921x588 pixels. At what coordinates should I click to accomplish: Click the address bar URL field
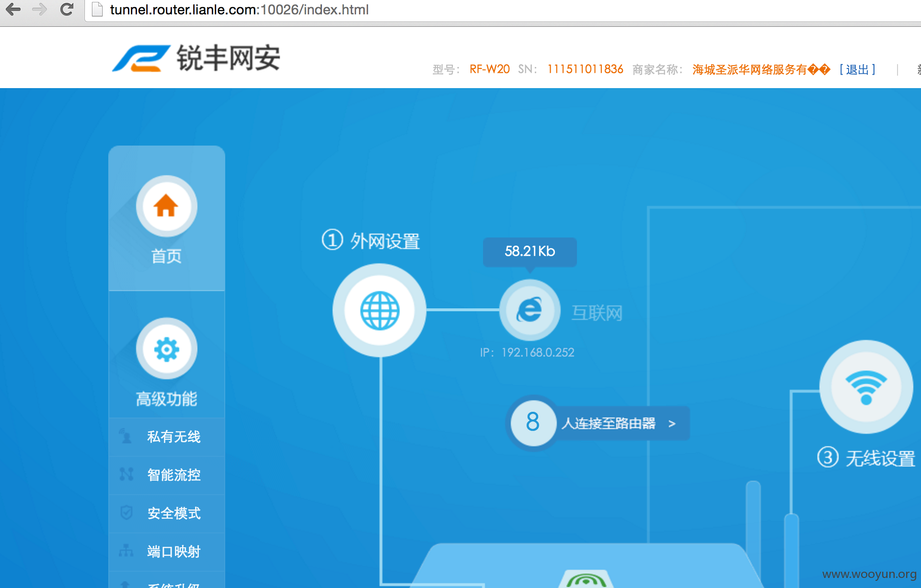coord(503,10)
